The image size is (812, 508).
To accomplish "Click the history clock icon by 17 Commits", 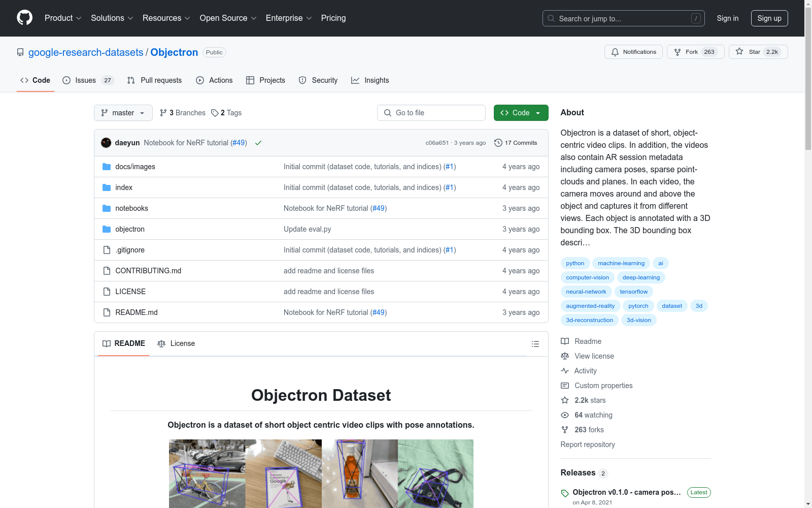I will [498, 143].
